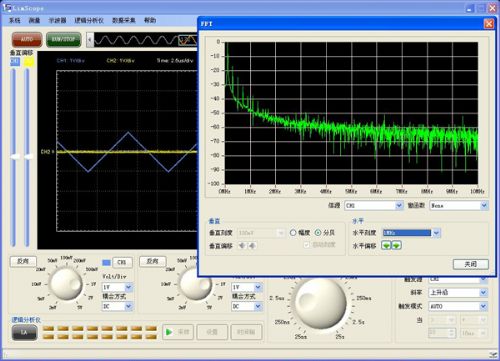Click the green RUN/STOP button

63,39
